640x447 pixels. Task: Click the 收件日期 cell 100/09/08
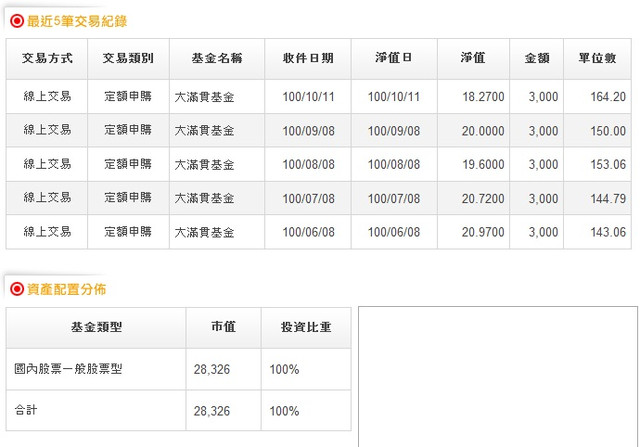pos(309,131)
